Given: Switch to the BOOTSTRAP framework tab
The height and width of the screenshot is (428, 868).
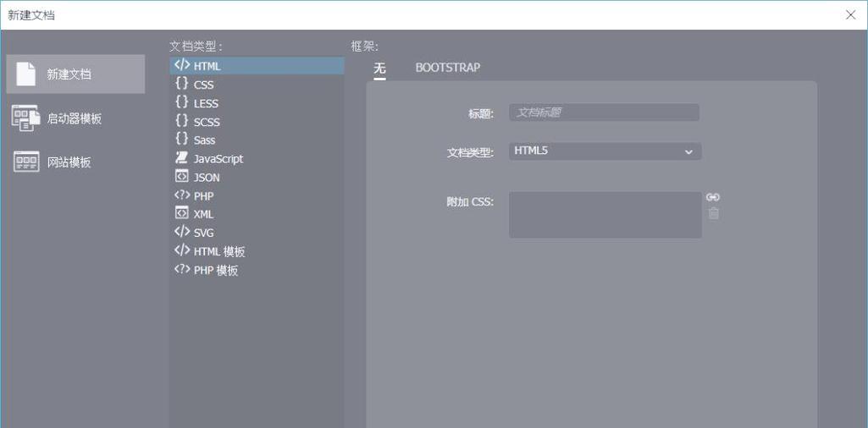Looking at the screenshot, I should pos(448,68).
